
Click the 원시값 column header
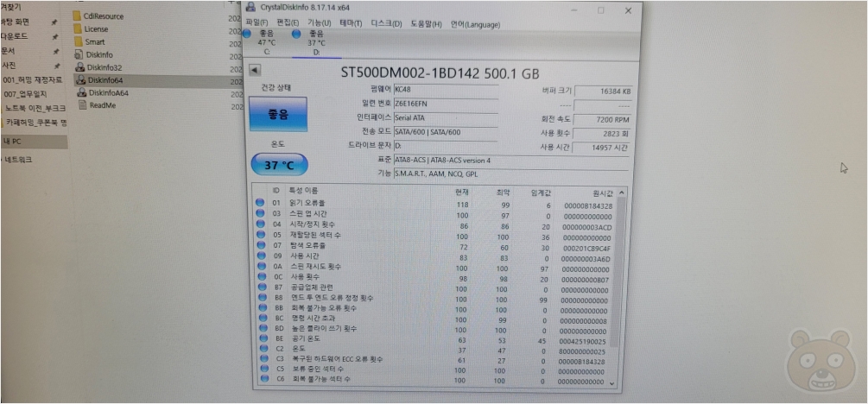click(603, 193)
